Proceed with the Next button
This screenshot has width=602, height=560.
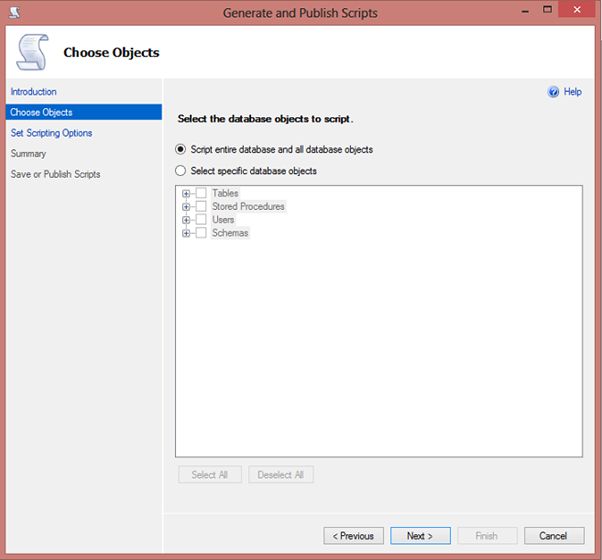420,536
